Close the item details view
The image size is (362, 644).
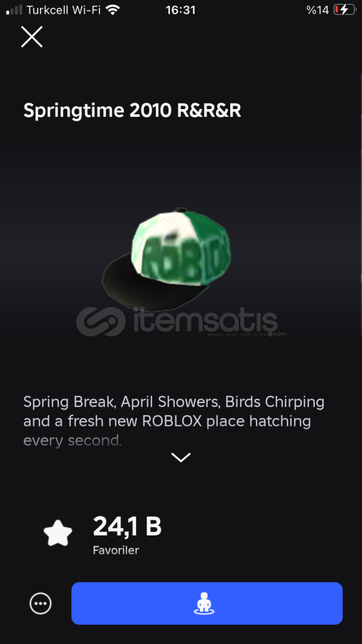32,37
